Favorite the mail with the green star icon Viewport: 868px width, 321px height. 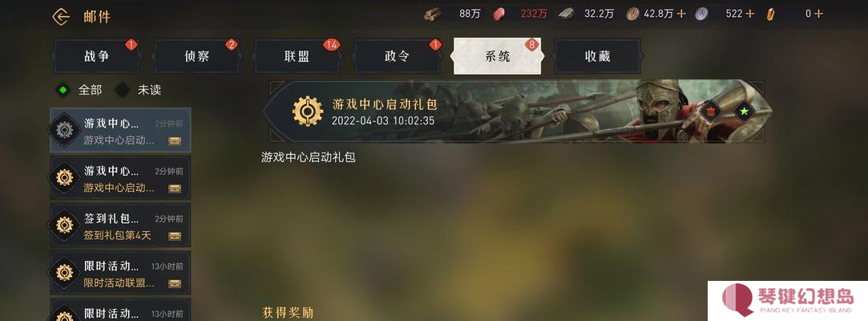point(745,112)
